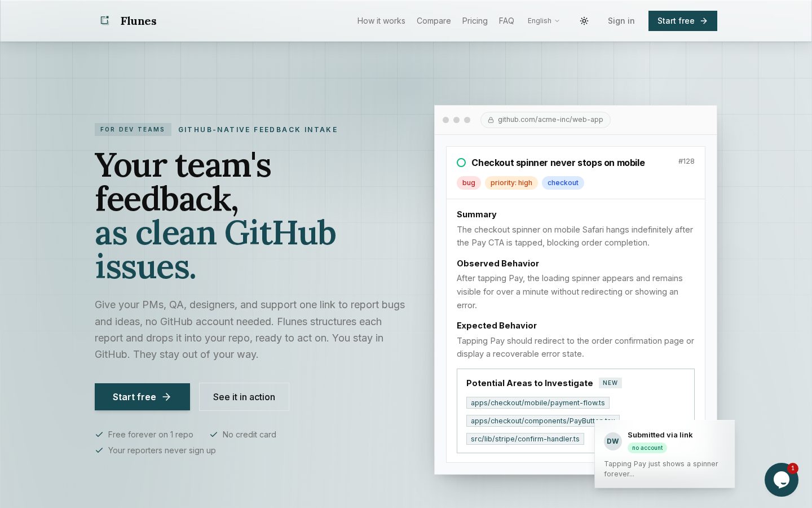
Task: Click the checkout label
Action: (x=563, y=183)
